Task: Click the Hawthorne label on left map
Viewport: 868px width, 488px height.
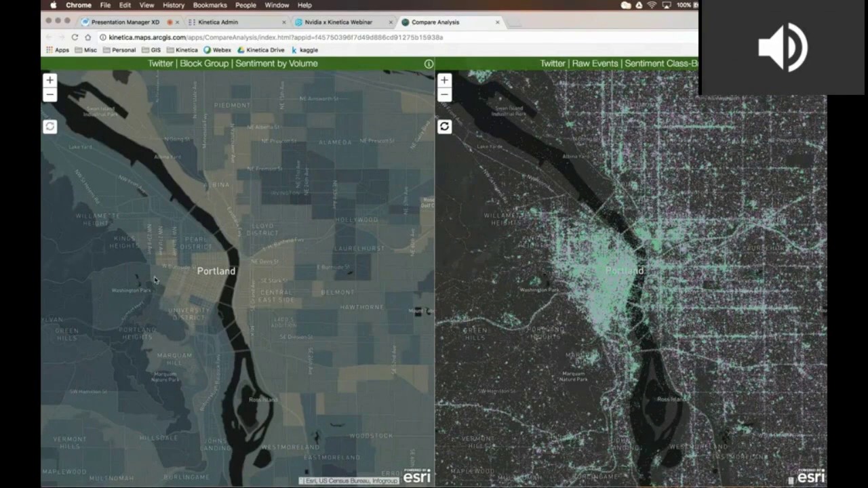Action: click(362, 307)
